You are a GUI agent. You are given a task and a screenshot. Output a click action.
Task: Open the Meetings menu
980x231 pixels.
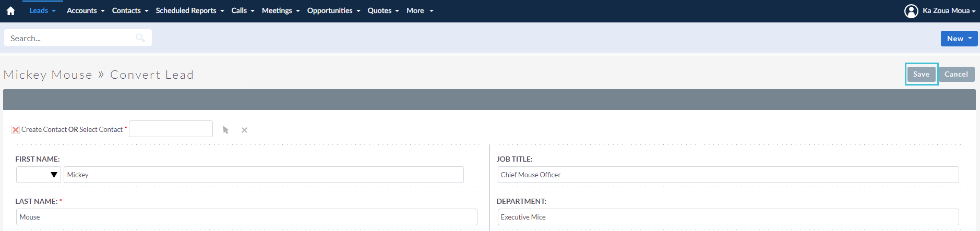281,10
